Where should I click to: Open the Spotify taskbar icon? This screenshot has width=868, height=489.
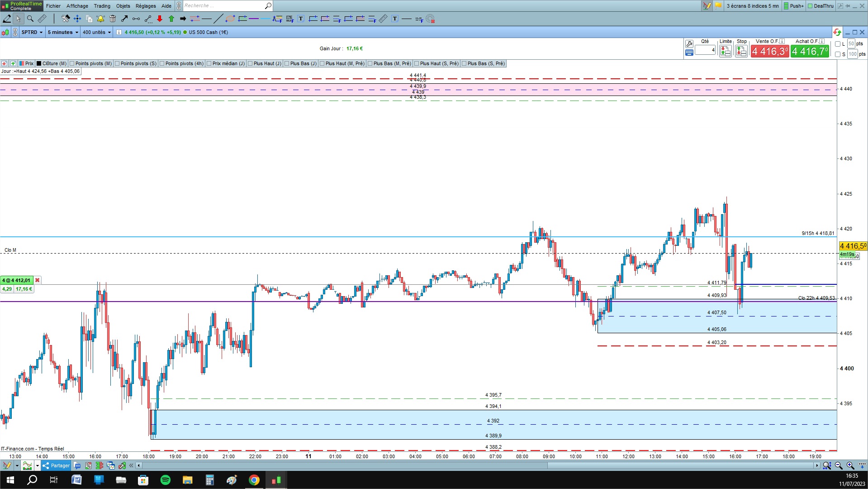(166, 480)
